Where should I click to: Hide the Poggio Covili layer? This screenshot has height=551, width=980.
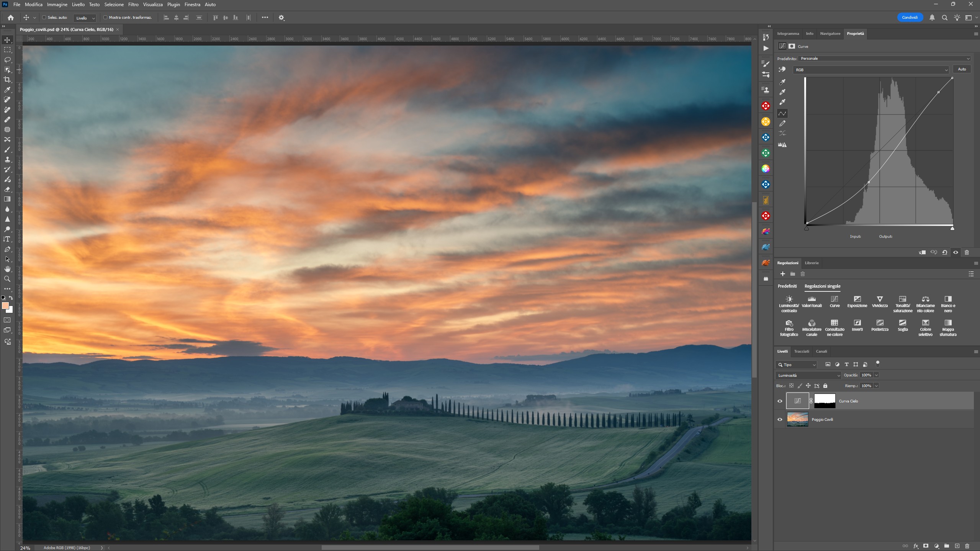pos(780,420)
